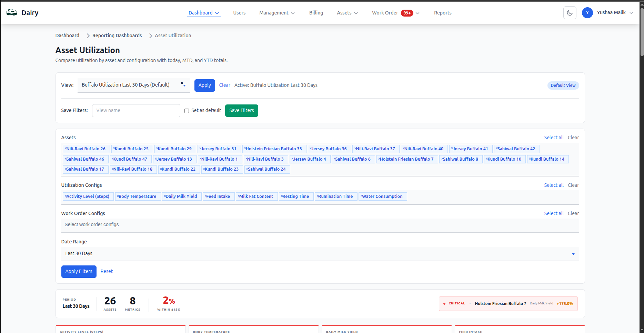The height and width of the screenshot is (333, 644).
Task: Click the Reset filters link
Action: pos(107,271)
